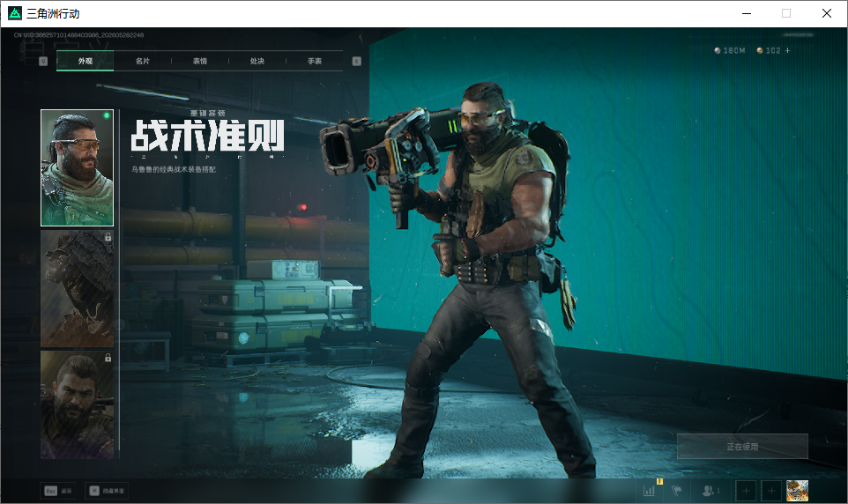Open the stats bar-chart icon in bottom bar

point(649,491)
